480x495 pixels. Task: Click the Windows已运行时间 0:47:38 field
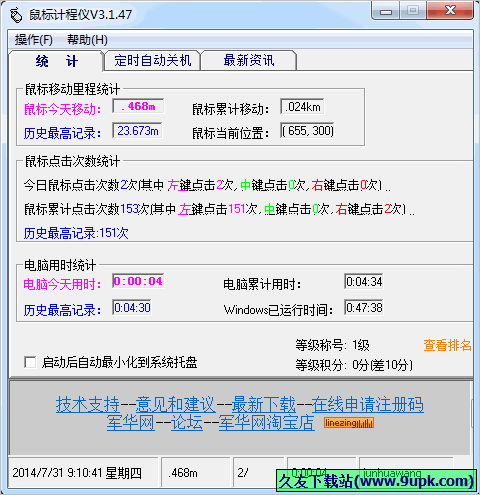pos(364,307)
